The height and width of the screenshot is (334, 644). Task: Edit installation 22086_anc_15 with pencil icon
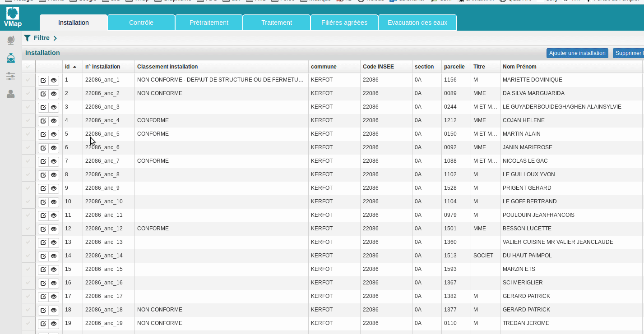[x=43, y=270]
